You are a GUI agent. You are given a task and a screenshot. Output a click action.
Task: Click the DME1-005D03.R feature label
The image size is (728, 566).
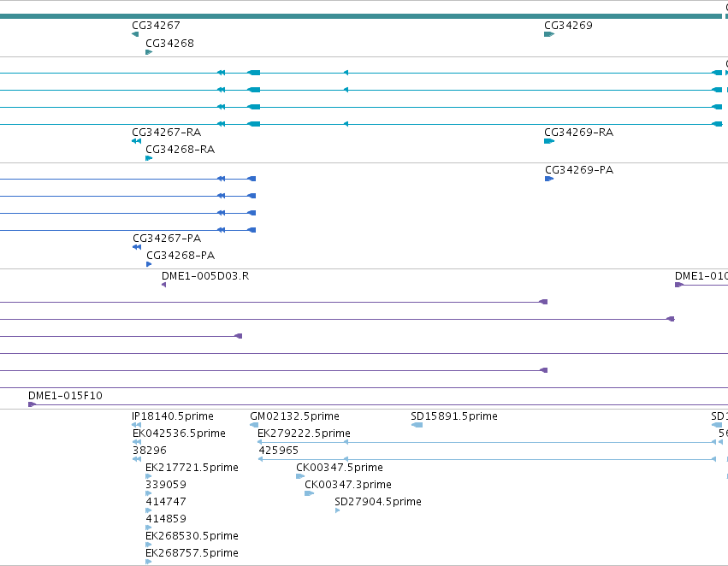205,276
